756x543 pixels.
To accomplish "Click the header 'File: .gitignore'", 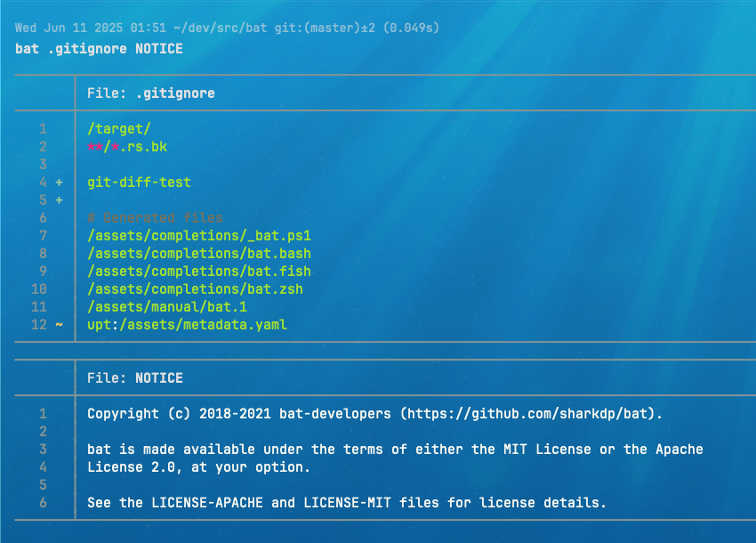I will [151, 93].
